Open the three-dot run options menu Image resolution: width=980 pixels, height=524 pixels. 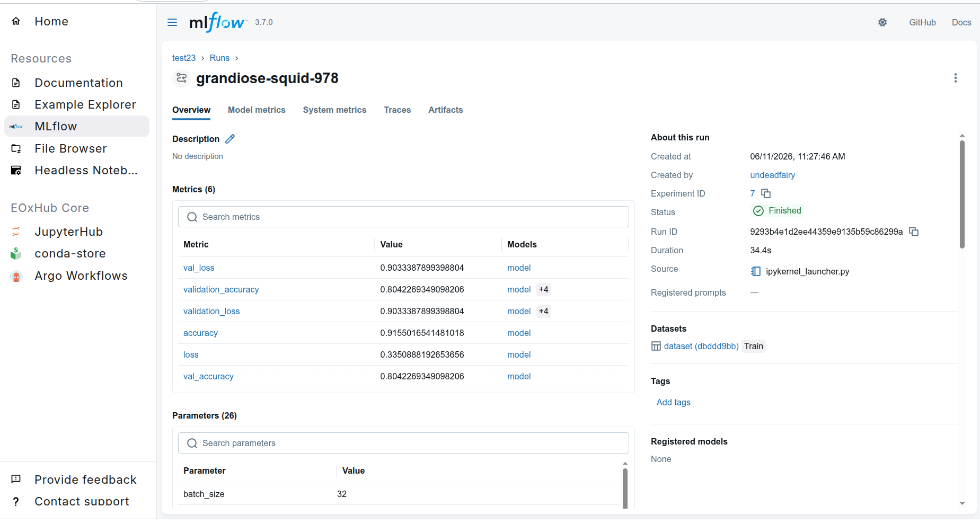tap(956, 78)
